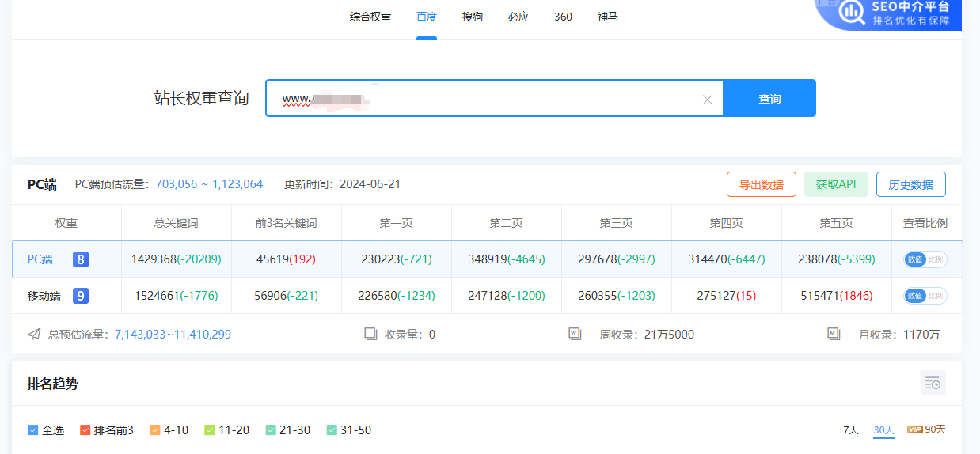This screenshot has height=454, width=980.
Task: Click the 导出数据 button
Action: tap(762, 184)
